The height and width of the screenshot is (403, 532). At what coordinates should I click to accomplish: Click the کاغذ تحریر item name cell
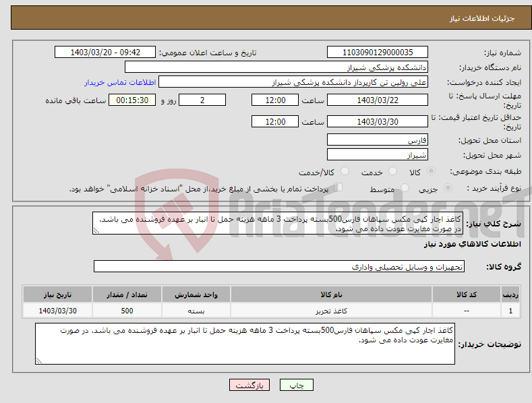[x=331, y=311]
